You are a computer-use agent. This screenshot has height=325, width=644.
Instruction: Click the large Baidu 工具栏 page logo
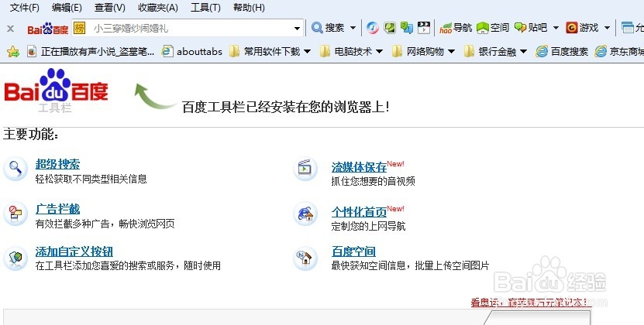click(56, 91)
